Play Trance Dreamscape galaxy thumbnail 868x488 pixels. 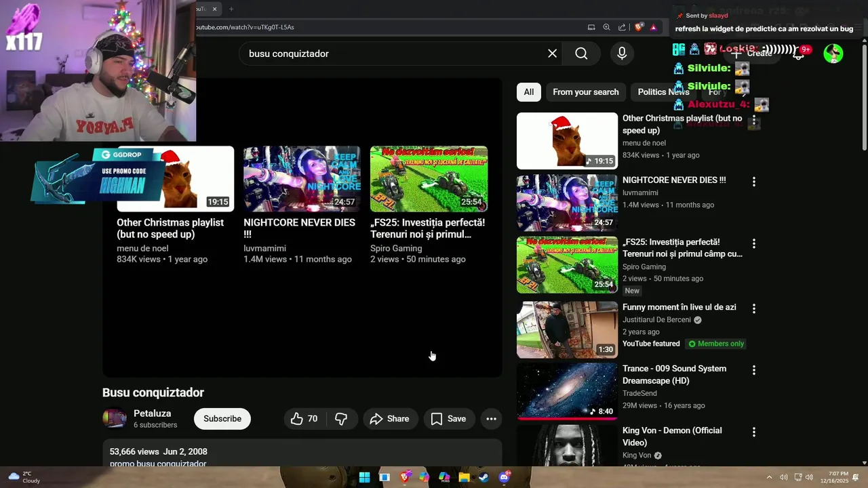[567, 392]
